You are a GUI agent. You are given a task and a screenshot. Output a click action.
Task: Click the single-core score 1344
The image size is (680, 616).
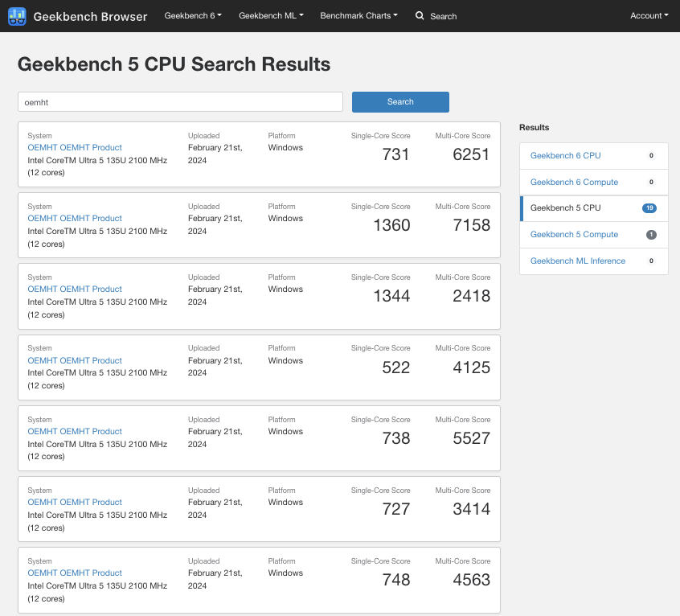pos(391,296)
